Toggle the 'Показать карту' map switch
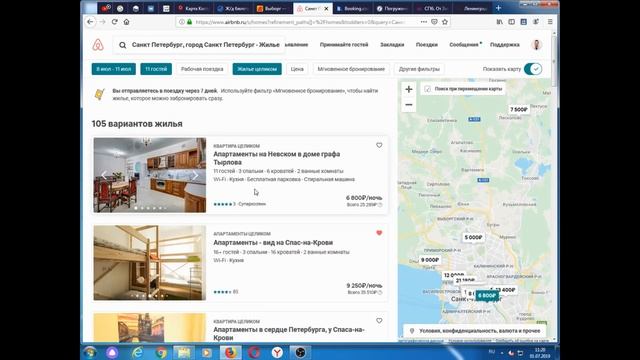 (x=533, y=69)
